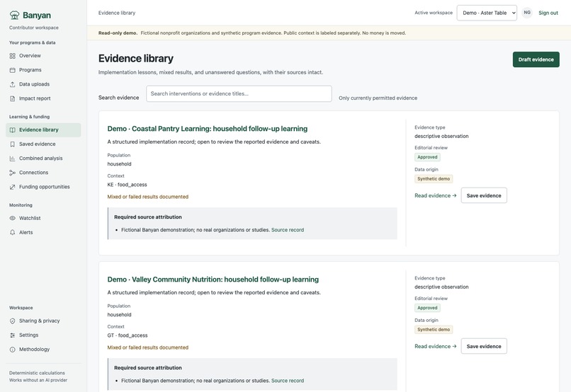Open Source record link in Coastal Pantry card
This screenshot has height=392, width=571.
click(x=288, y=230)
